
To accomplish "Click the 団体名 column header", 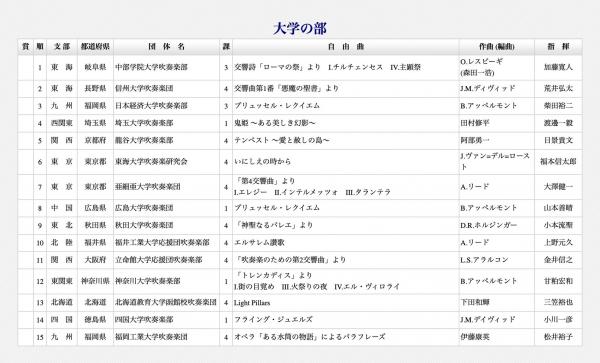I will pyautogui.click(x=166, y=47).
